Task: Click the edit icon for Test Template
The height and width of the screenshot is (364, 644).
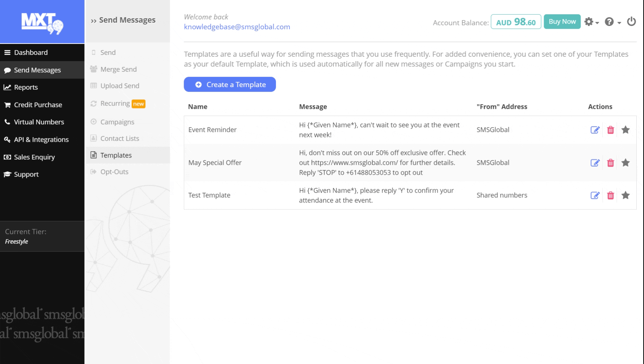Action: coord(595,196)
